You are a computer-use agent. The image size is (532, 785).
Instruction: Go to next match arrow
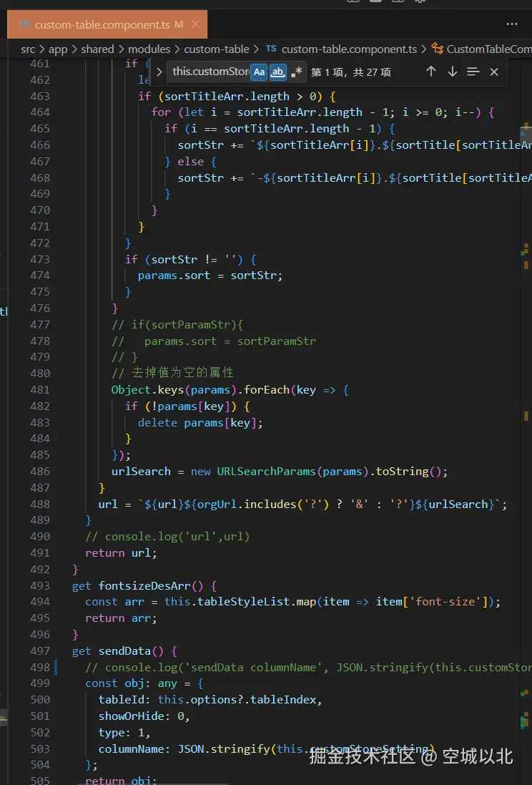452,72
